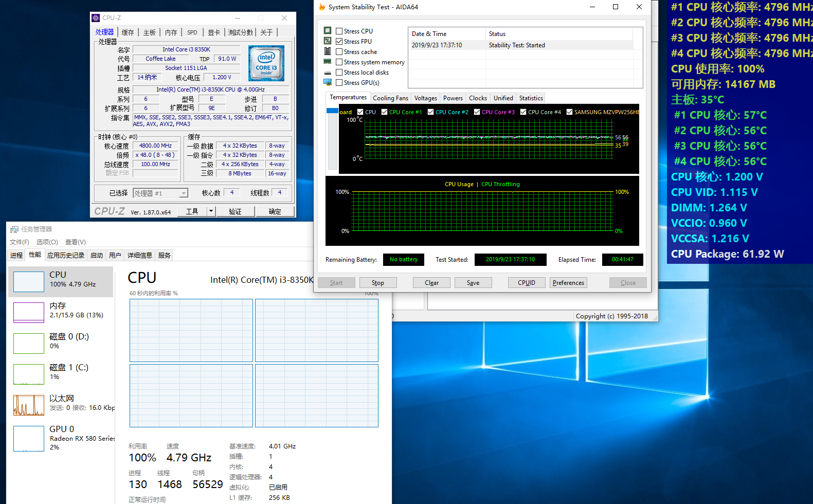Click the monitor icon beside Stress GPU(s)
Screen dimensions: 813x504
point(328,82)
